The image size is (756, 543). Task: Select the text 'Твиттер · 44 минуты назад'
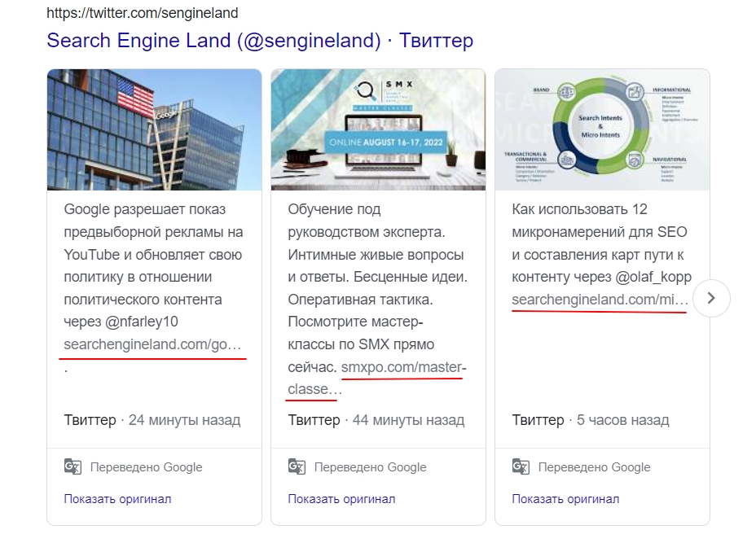click(376, 420)
